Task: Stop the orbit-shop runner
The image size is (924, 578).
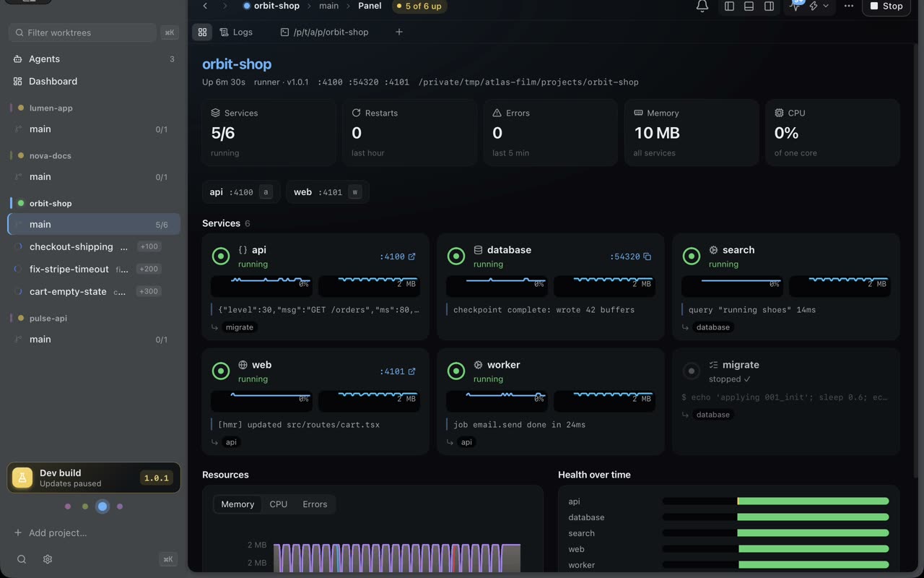Action: click(x=886, y=6)
